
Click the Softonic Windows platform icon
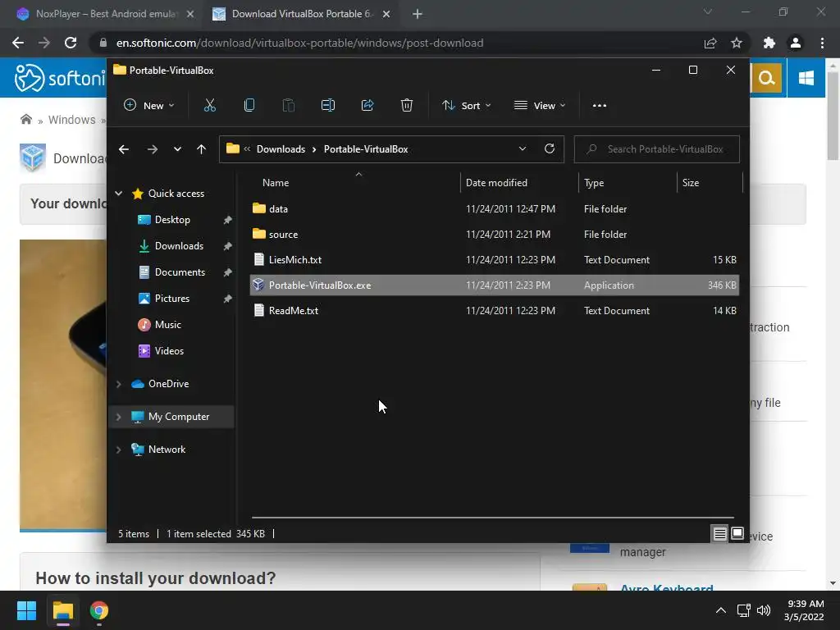(806, 78)
